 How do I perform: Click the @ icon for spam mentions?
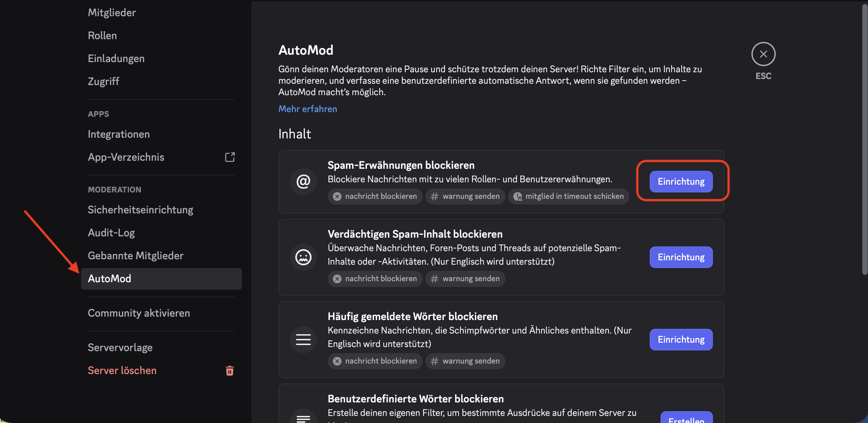point(303,182)
